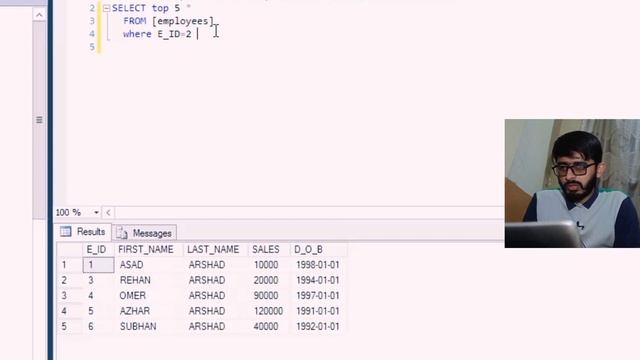The image size is (640, 360).
Task: Click the date 1998-01-01 cell
Action: 318,265
